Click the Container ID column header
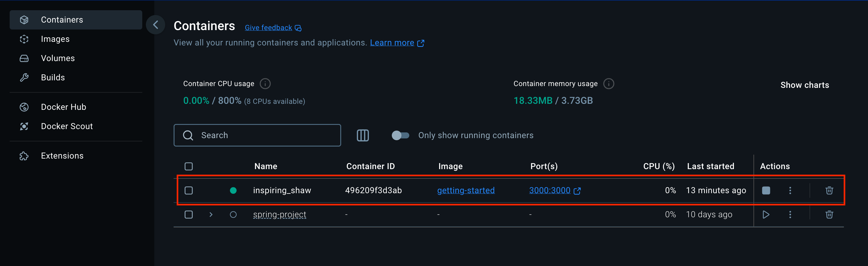The height and width of the screenshot is (266, 868). tap(370, 166)
